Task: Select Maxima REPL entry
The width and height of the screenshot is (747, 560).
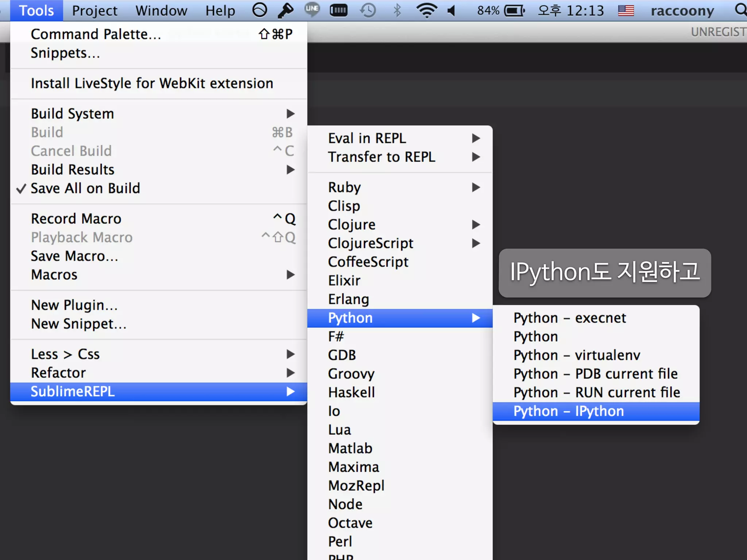Action: coord(400,467)
